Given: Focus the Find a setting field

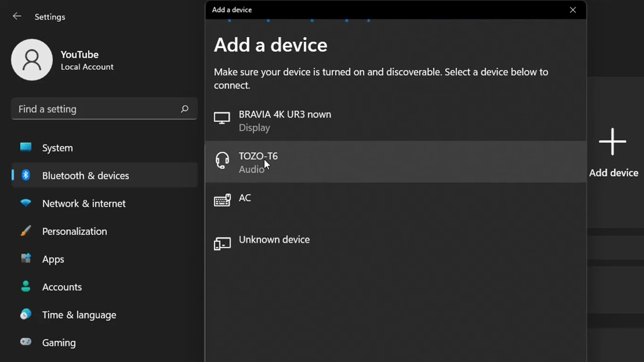Looking at the screenshot, I should pyautogui.click(x=96, y=109).
